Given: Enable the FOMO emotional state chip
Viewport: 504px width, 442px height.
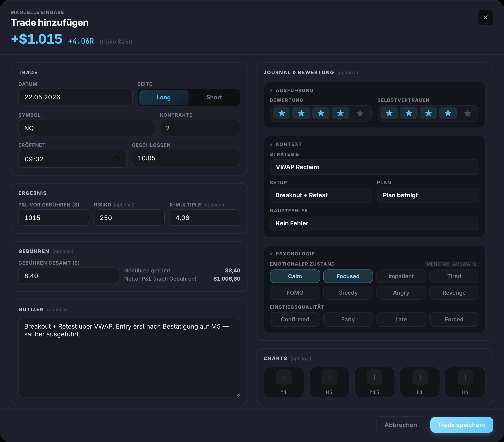Looking at the screenshot, I should pyautogui.click(x=295, y=293).
